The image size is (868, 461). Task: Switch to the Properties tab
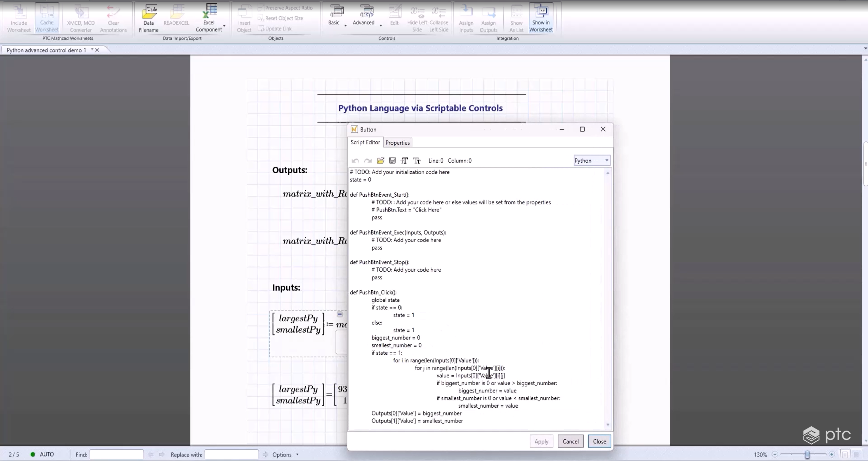397,143
